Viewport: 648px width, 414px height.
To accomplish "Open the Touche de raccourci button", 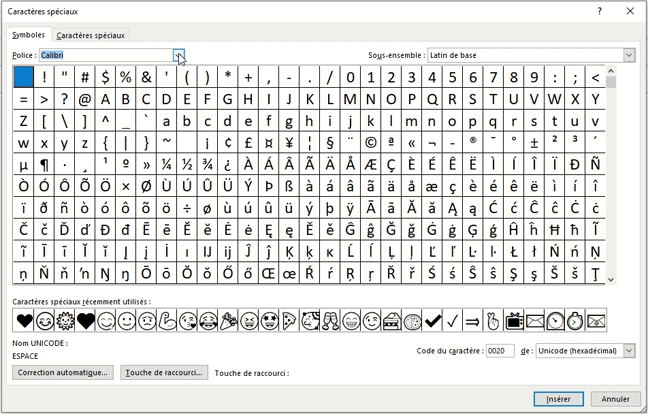I will tap(164, 372).
